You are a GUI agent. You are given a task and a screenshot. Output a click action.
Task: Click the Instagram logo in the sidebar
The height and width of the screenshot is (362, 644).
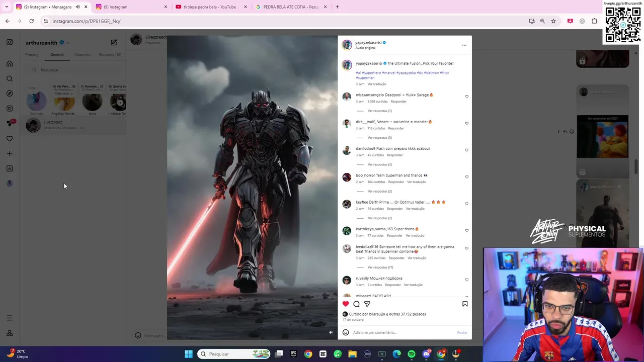click(10, 42)
